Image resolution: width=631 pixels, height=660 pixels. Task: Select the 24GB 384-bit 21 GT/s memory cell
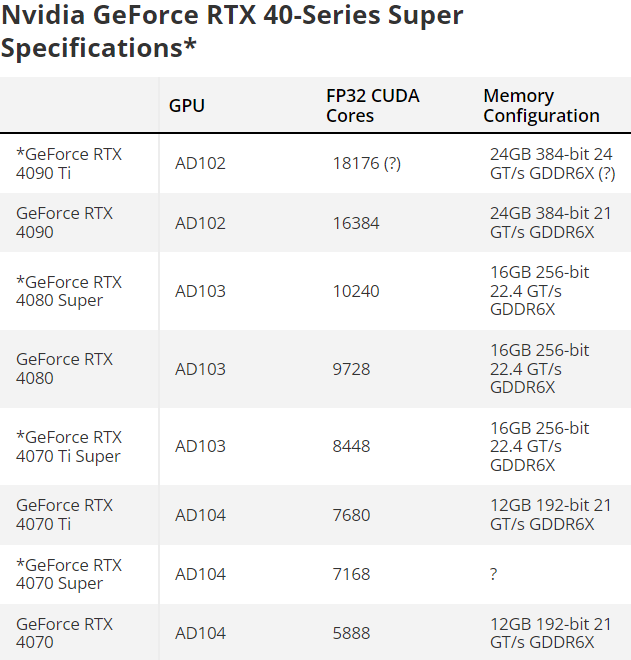pos(550,223)
